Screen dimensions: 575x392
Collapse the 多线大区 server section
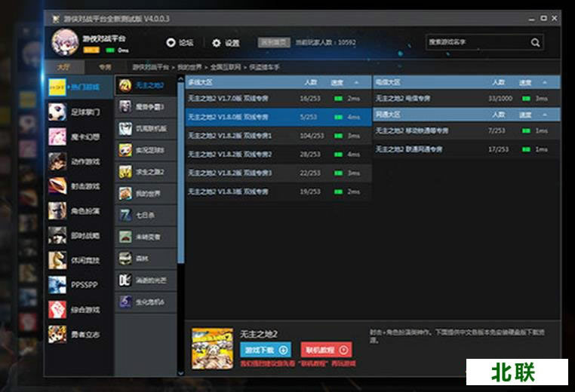[x=358, y=81]
